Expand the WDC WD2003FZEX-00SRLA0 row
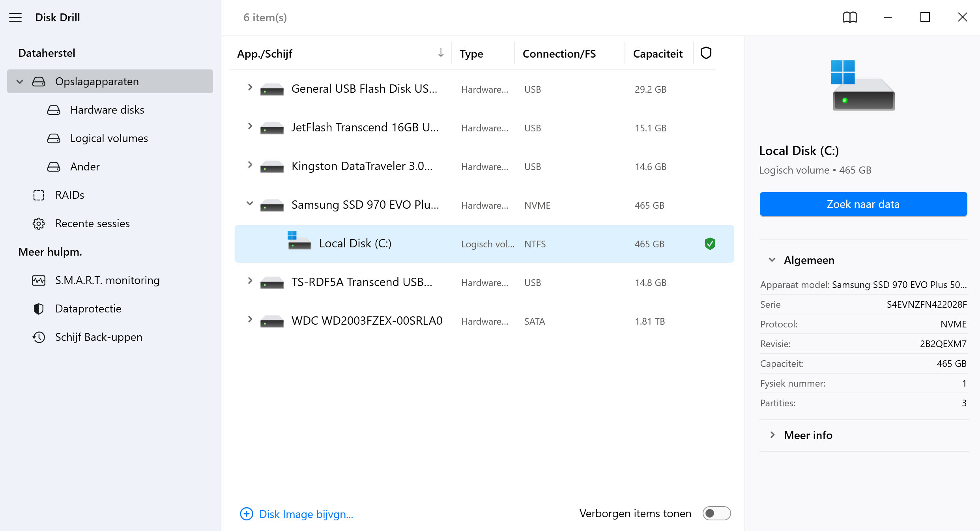The height and width of the screenshot is (531, 980). 250,320
